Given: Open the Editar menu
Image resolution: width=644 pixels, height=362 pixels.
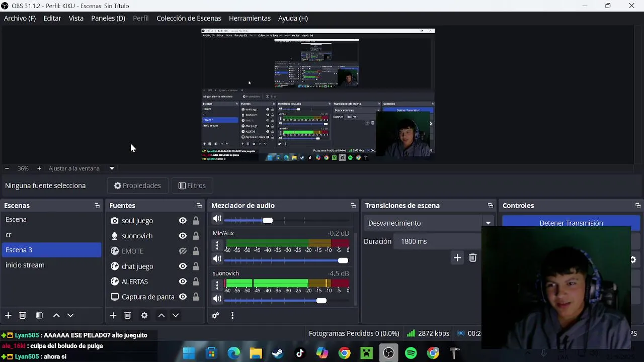Looking at the screenshot, I should pos(52,18).
